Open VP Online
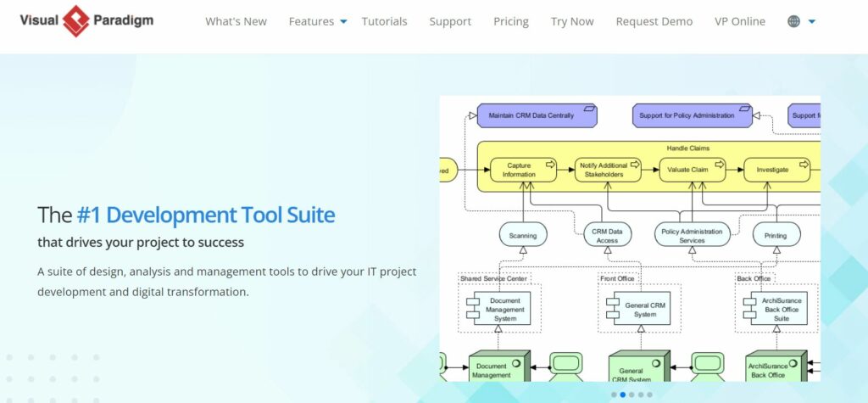 (x=739, y=21)
